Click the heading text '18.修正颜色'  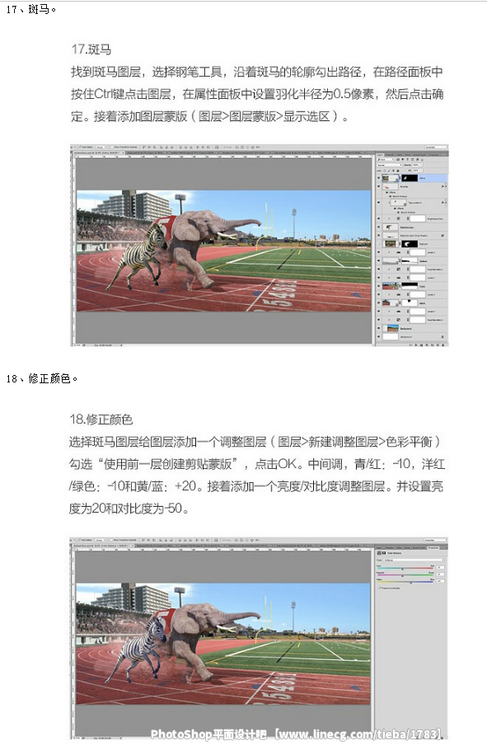[x=101, y=419]
